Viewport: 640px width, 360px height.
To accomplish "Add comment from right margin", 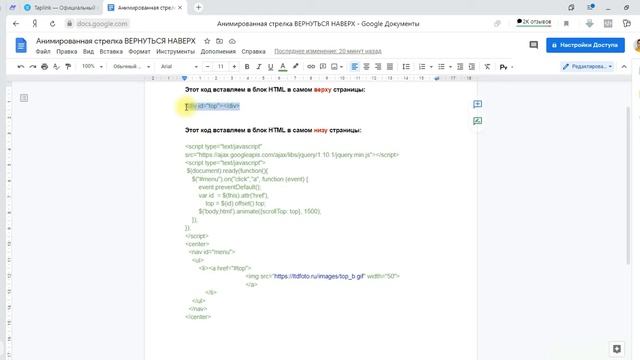I will coord(477,104).
